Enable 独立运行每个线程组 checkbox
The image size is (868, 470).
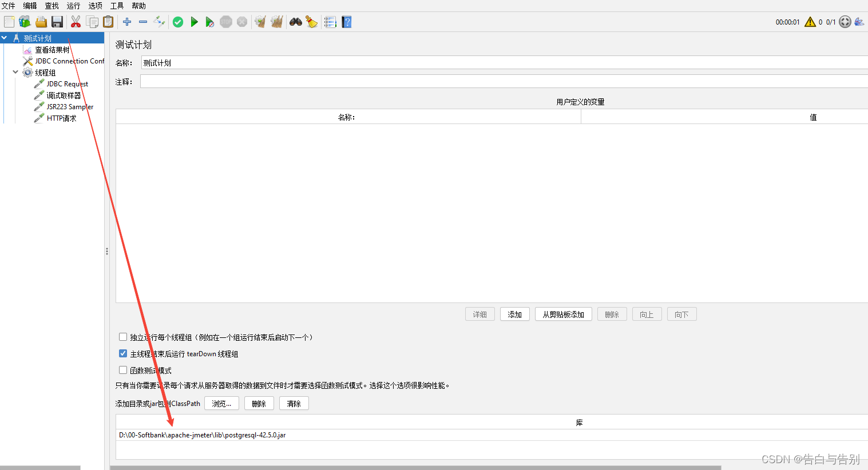(x=123, y=336)
